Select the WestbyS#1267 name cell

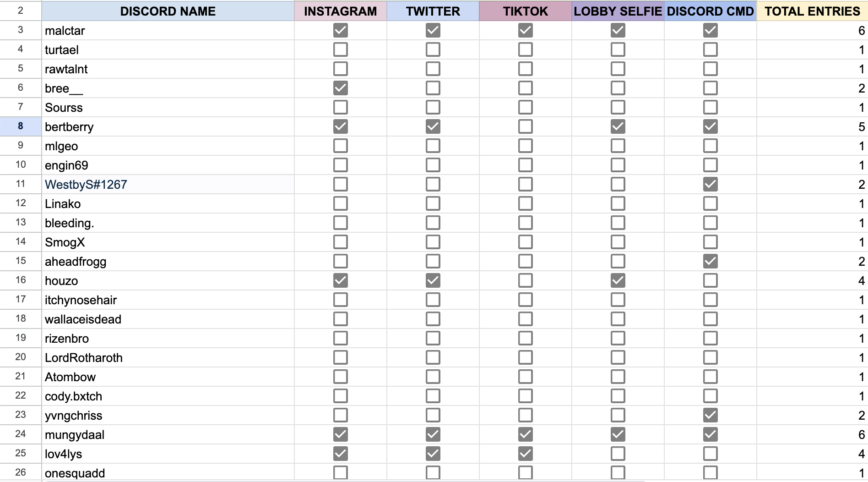(168, 184)
